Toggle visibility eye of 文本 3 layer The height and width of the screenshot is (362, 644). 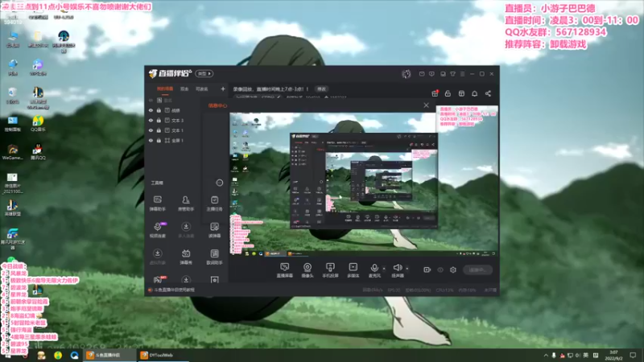(x=151, y=120)
